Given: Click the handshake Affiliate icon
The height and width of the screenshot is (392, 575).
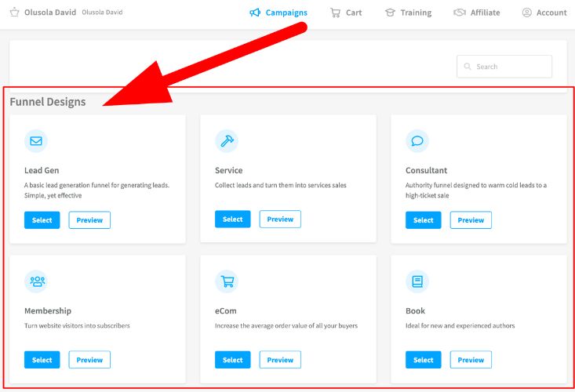Looking at the screenshot, I should point(460,13).
